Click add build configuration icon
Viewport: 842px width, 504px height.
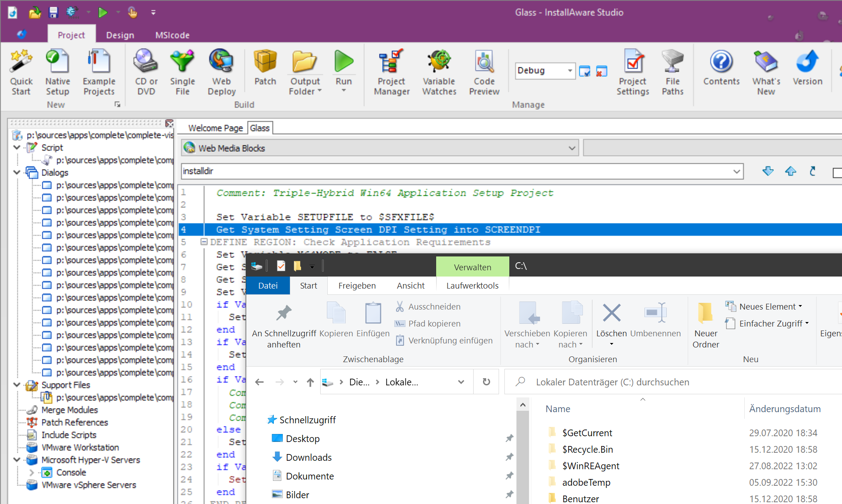coord(585,71)
